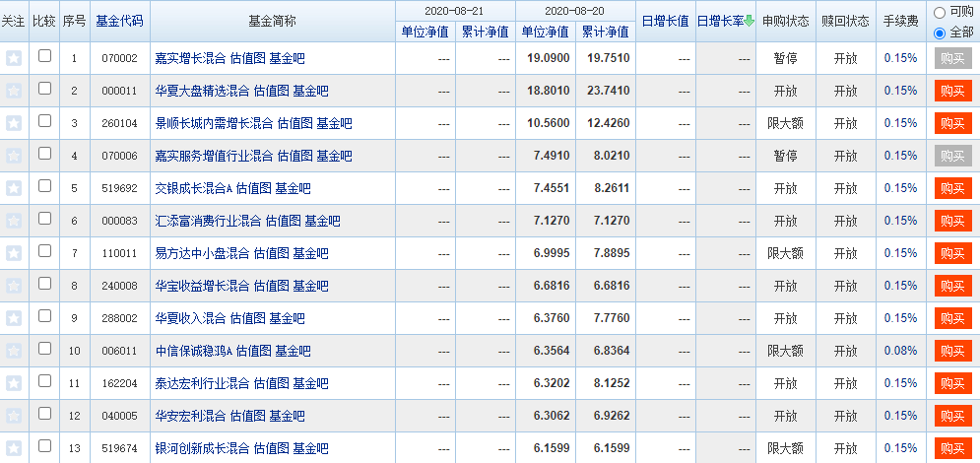Image resolution: width=980 pixels, height=463 pixels.
Task: Star the 汇添富消费行业混合 fund row
Action: (x=14, y=222)
